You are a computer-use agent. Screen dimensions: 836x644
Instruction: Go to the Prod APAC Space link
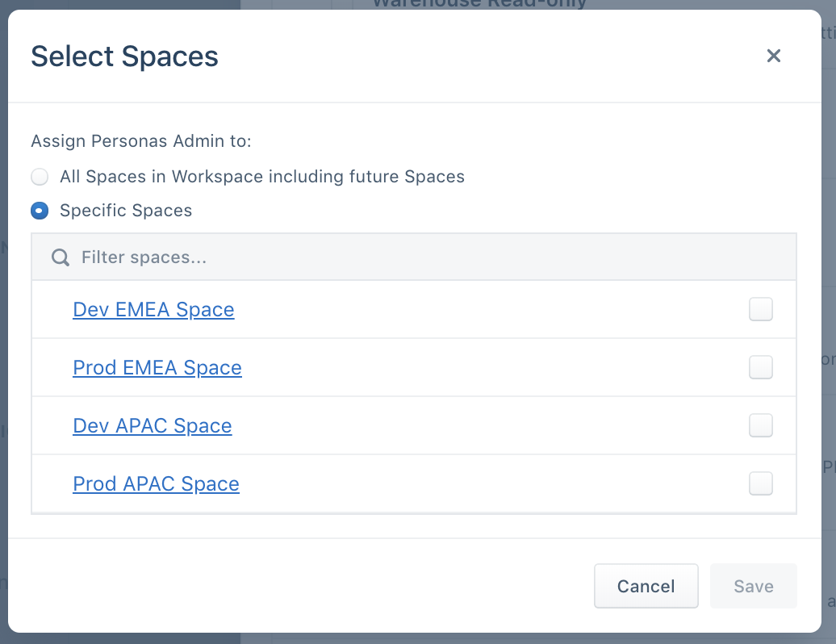(156, 484)
